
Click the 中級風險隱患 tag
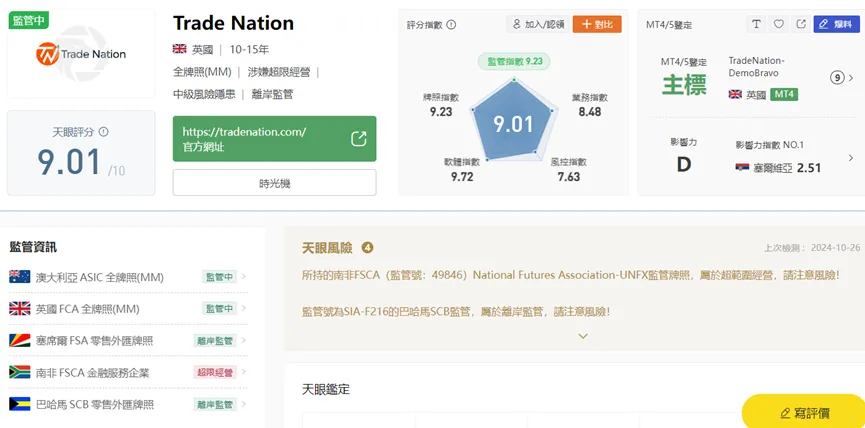204,94
